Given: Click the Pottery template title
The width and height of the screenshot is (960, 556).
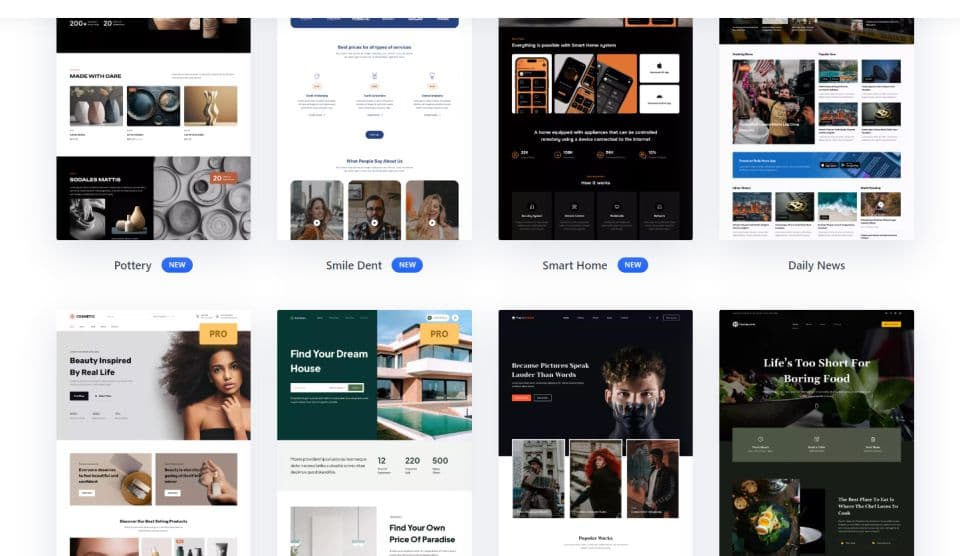Looking at the screenshot, I should coord(132,265).
